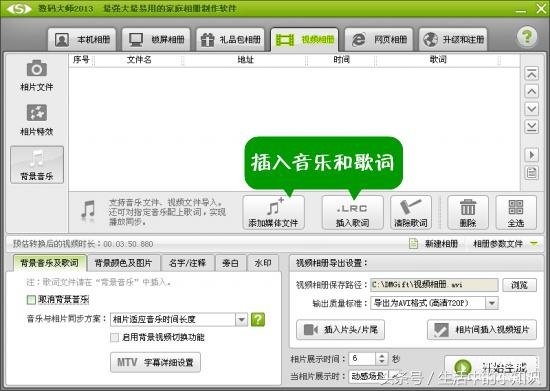Click the document list icon below play
550x391 pixels.
pos(531,173)
